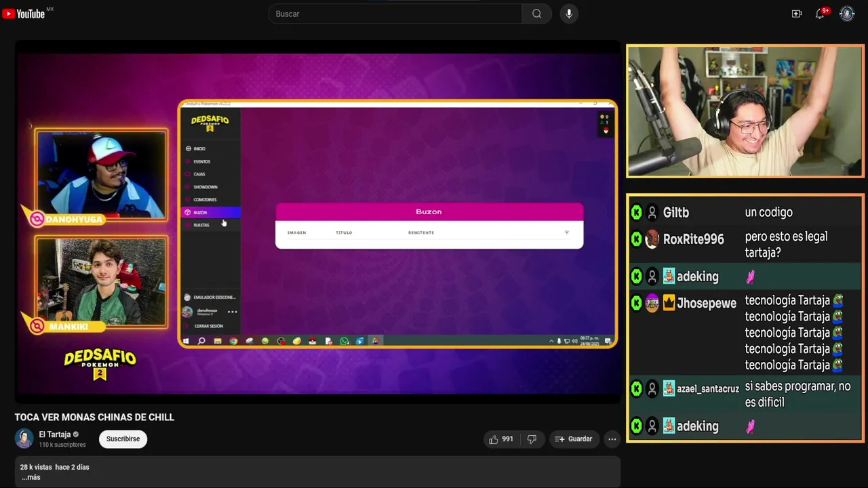Go to YouTube home via the logo
The image size is (868, 488).
(24, 14)
